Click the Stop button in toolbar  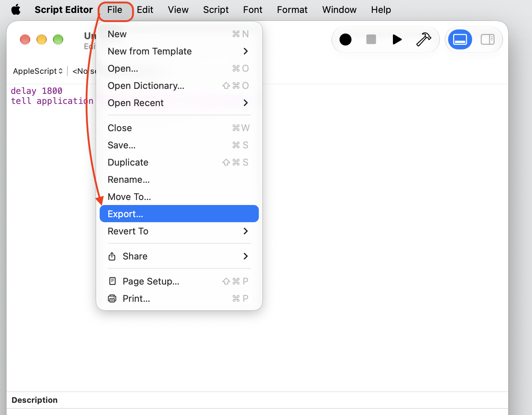click(x=371, y=39)
